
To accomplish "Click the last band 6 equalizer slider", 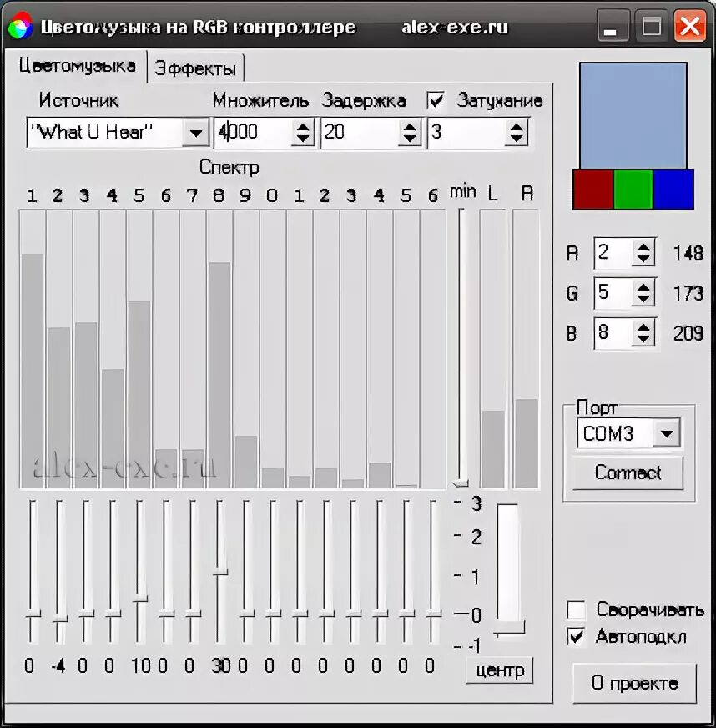I will click(x=433, y=614).
